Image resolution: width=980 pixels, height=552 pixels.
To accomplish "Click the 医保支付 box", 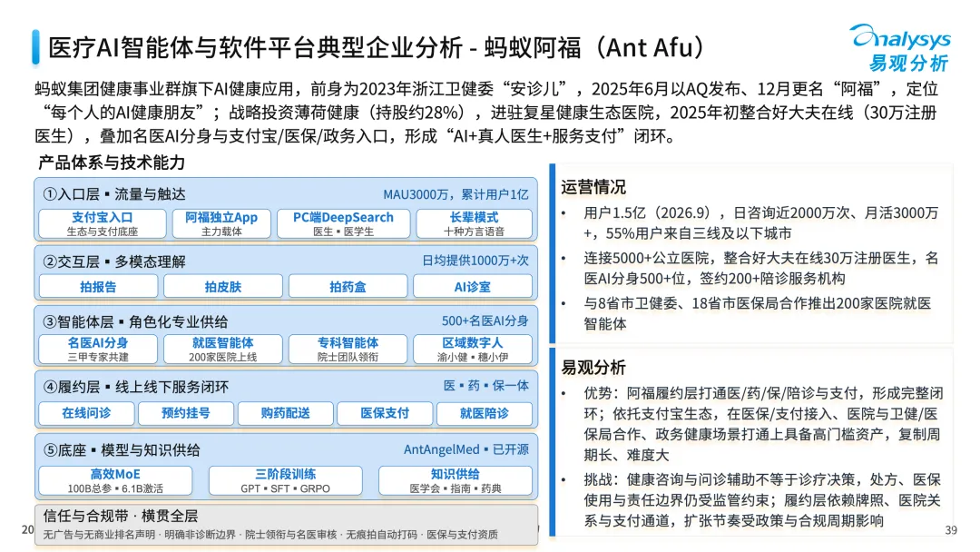I will 385,413.
